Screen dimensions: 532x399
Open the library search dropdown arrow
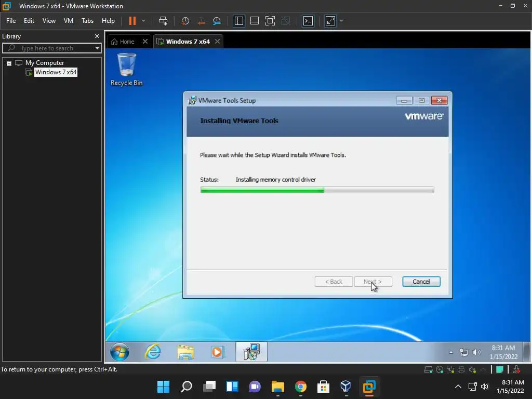pos(97,48)
